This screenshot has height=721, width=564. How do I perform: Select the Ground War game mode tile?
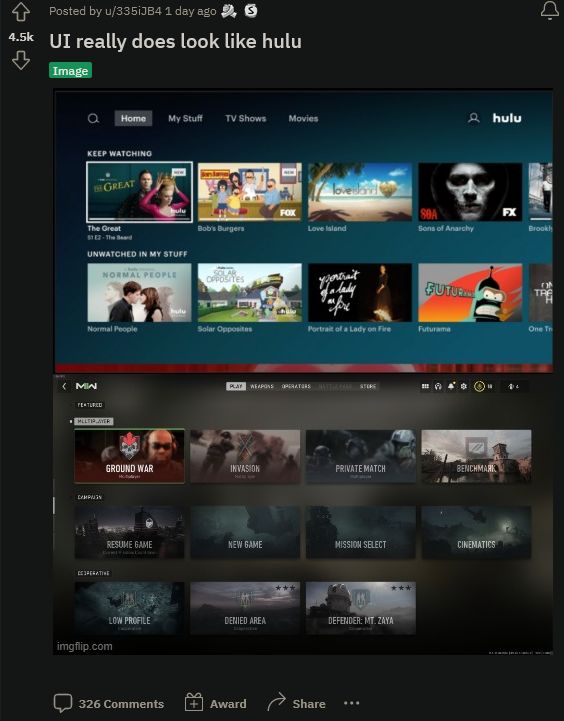130,456
